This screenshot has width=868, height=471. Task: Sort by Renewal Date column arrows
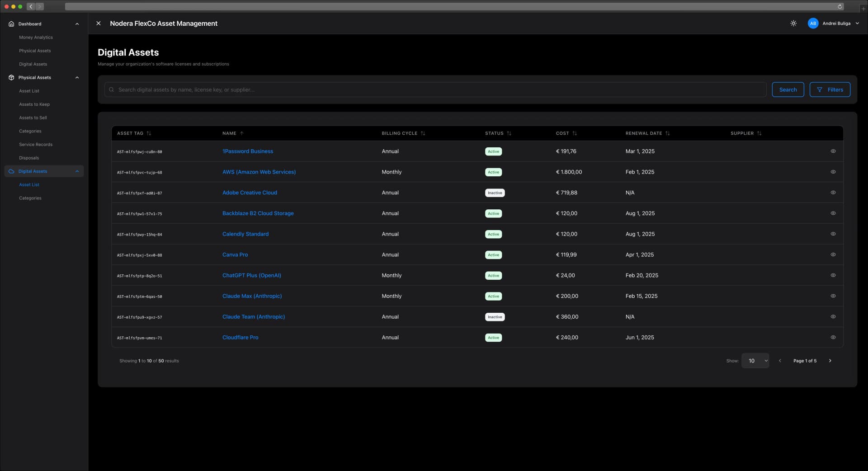667,133
